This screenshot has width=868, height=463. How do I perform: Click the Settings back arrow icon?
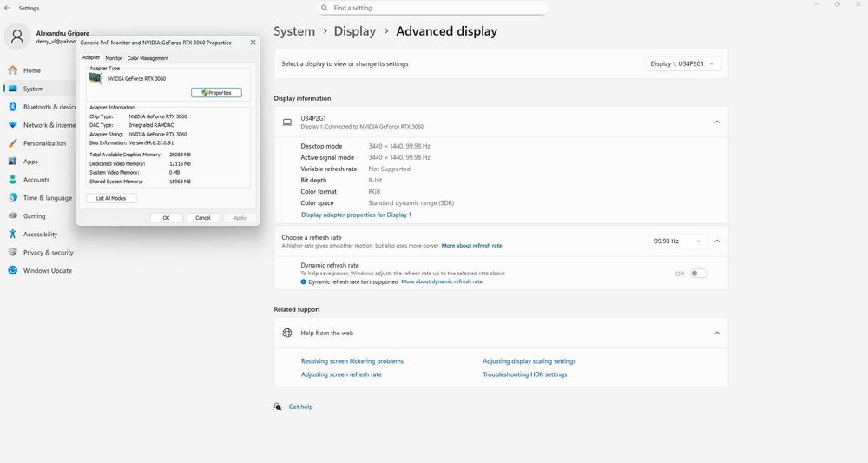(7, 8)
